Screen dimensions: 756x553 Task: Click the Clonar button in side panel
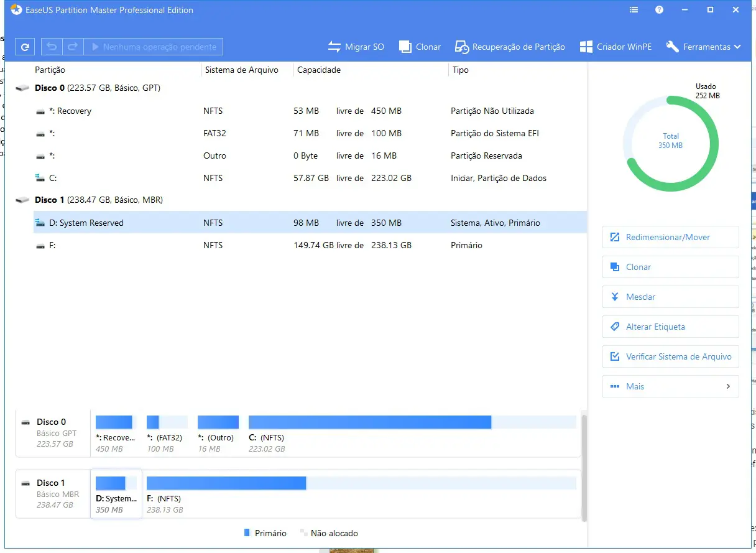670,267
